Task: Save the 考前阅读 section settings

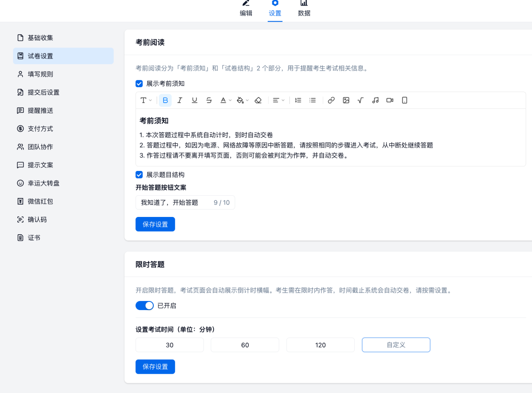Action: [155, 224]
